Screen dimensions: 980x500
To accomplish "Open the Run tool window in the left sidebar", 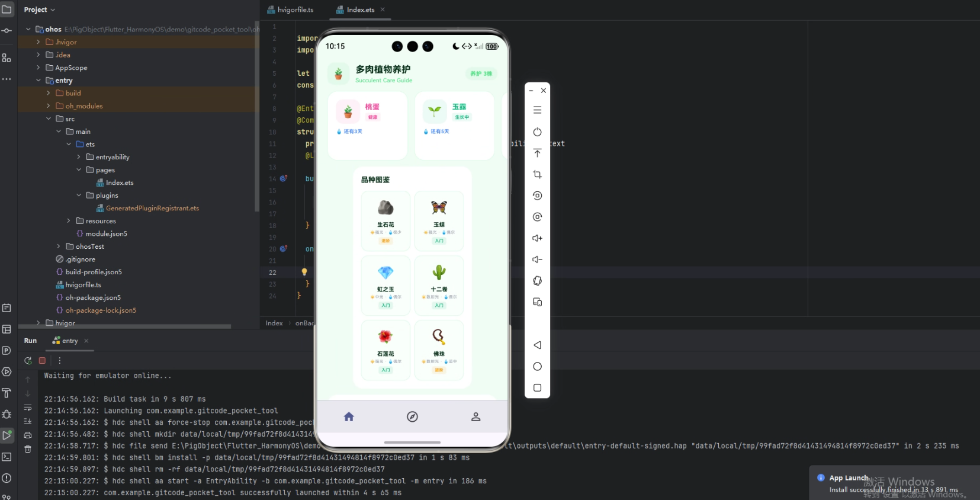I will pyautogui.click(x=7, y=435).
